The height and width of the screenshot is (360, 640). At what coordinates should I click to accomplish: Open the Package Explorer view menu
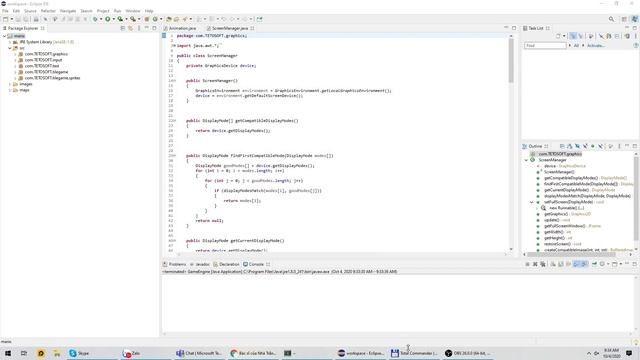pos(139,28)
